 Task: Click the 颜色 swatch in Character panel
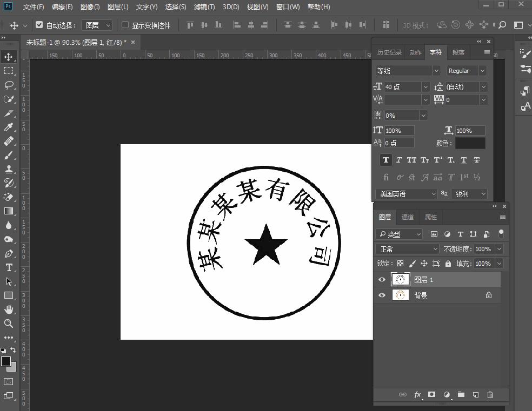tap(470, 143)
